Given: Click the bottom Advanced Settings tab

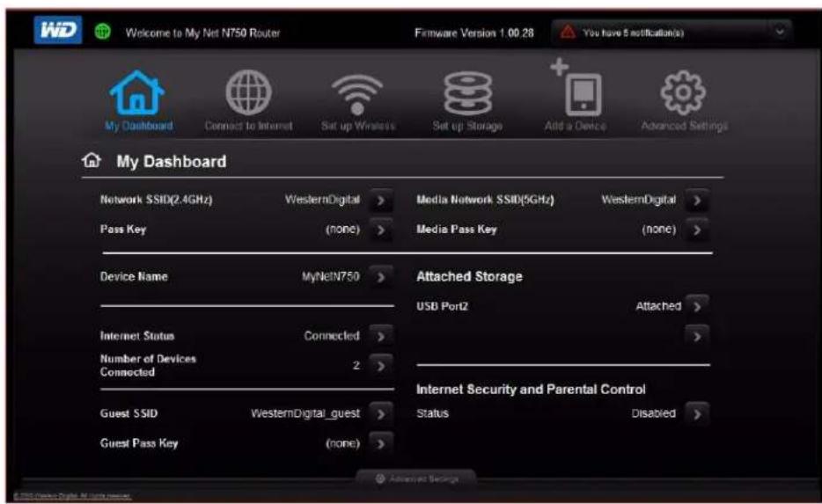Looking at the screenshot, I should point(416,478).
